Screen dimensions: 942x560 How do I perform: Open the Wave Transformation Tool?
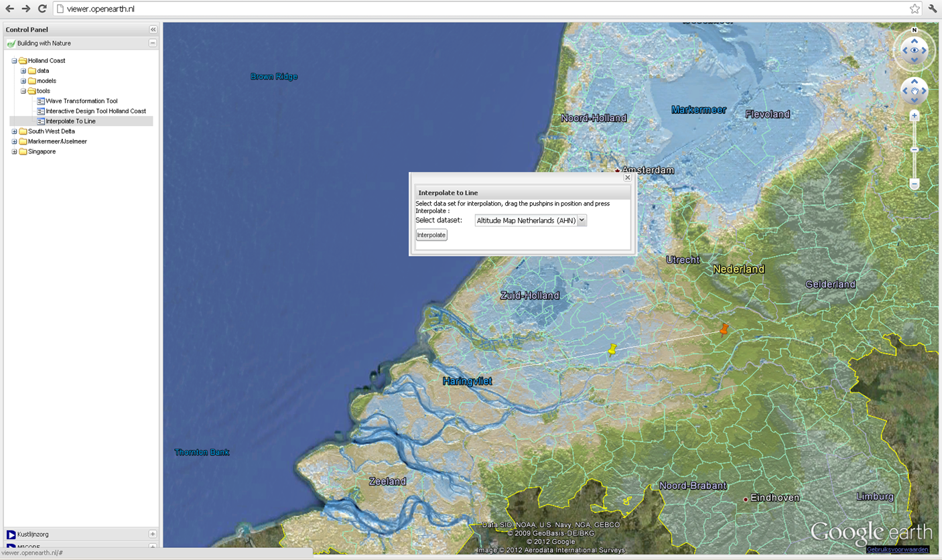click(81, 101)
